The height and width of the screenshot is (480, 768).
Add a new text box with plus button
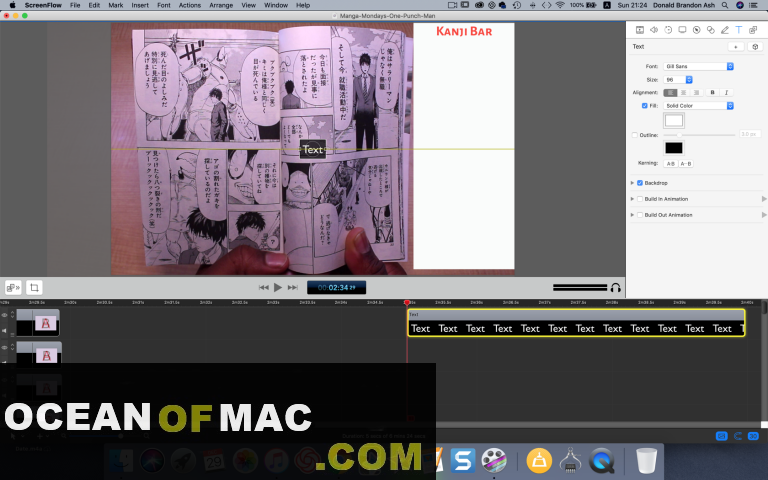pos(736,47)
